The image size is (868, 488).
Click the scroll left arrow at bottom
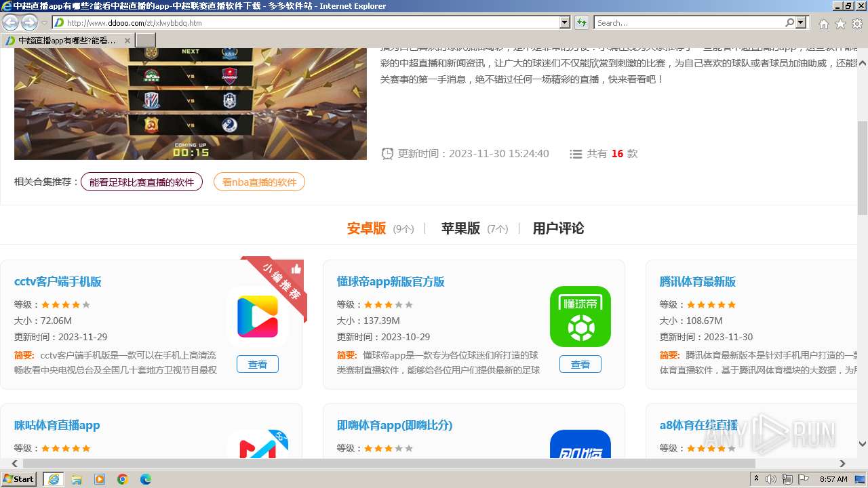pos(14,464)
